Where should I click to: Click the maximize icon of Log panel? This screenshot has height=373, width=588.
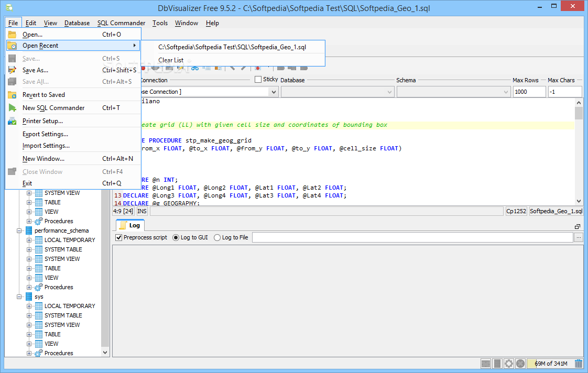[577, 226]
